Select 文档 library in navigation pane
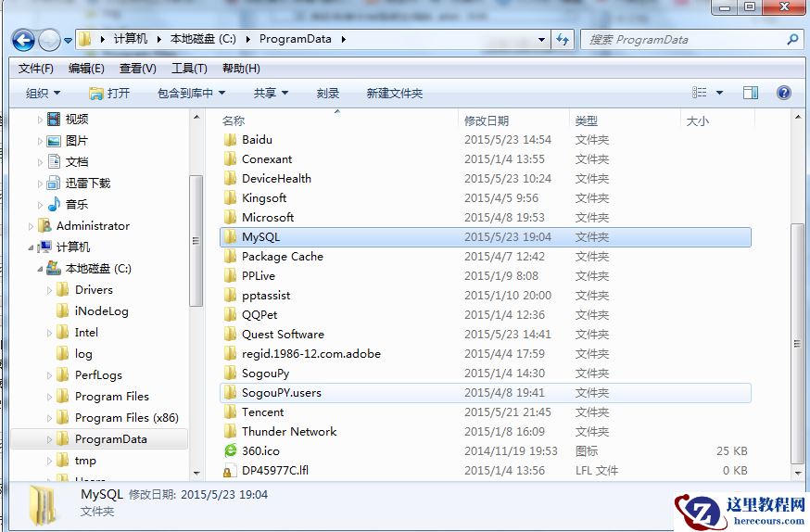810x532 pixels. click(77, 162)
